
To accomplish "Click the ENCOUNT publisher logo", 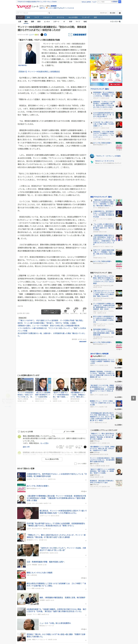I will [x=77, y=35].
